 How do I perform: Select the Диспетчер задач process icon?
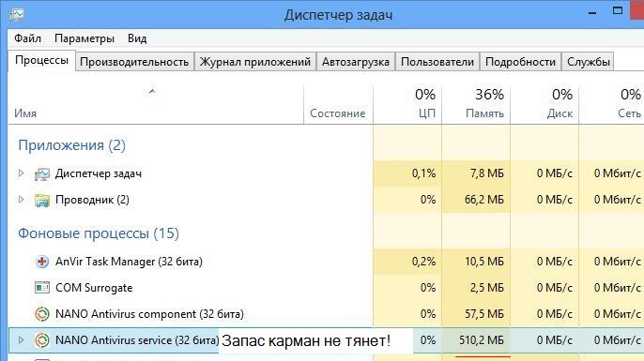click(42, 174)
